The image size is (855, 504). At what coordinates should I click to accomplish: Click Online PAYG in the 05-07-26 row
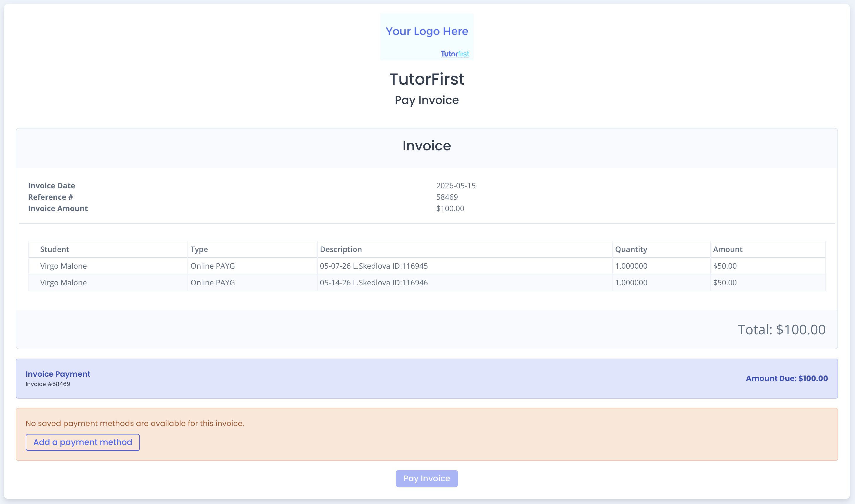[x=213, y=266]
